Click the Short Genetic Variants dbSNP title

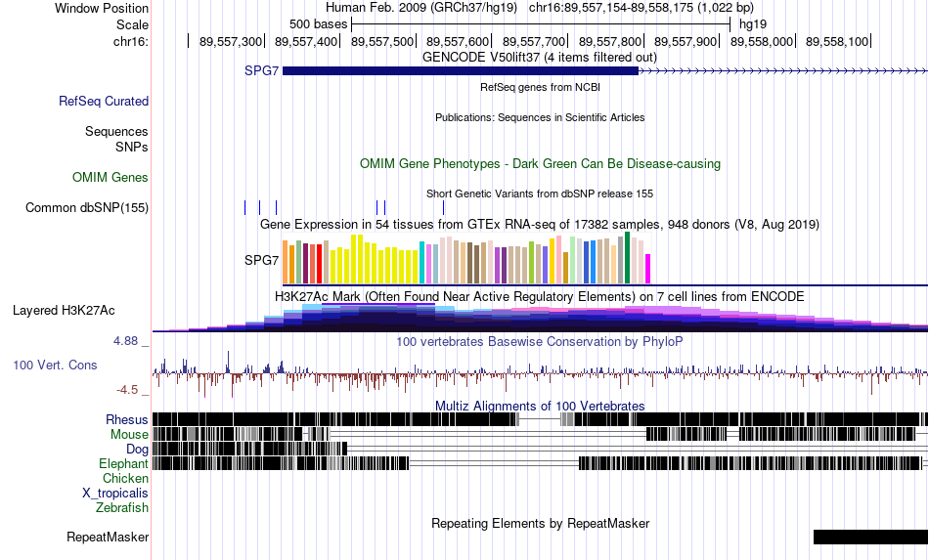coord(540,194)
